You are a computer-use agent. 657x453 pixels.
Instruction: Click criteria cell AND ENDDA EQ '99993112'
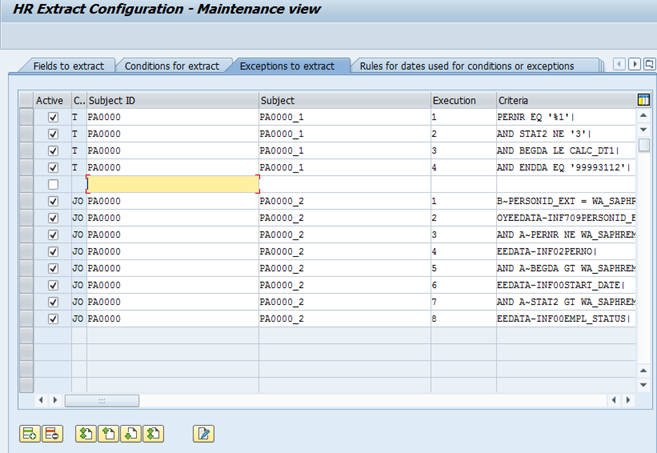tap(566, 167)
